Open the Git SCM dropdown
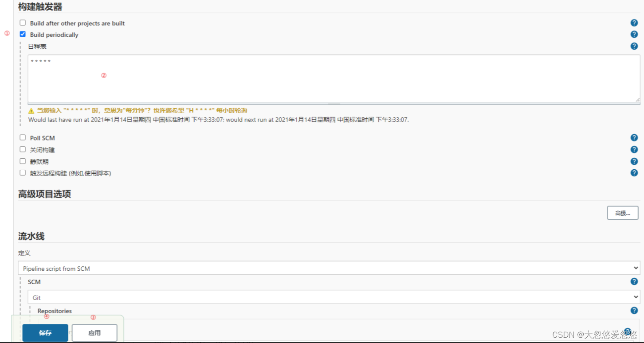 334,297
